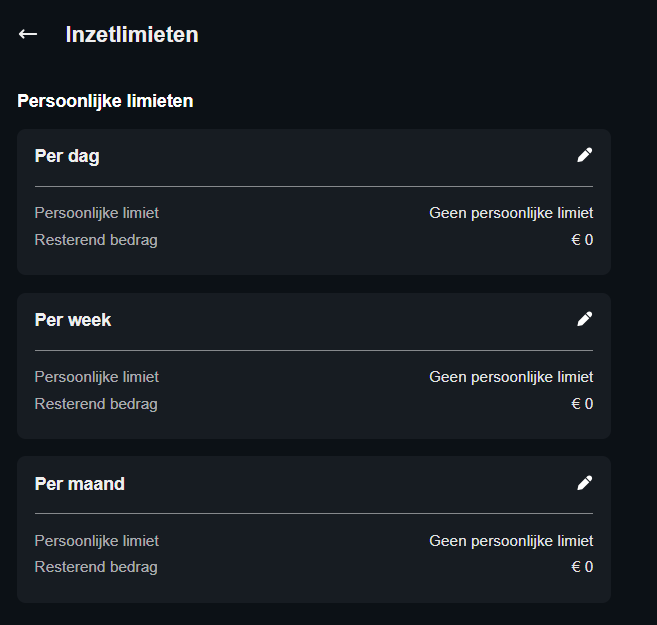The image size is (657, 625).
Task: Click 'Persoonlijke limiet' label in Per maand card
Action: tap(97, 541)
